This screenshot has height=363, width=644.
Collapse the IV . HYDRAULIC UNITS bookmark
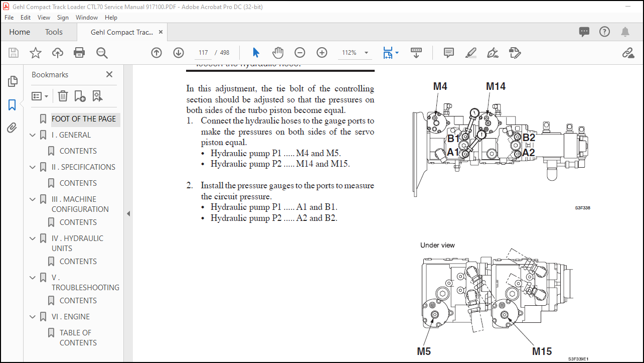pyautogui.click(x=33, y=238)
